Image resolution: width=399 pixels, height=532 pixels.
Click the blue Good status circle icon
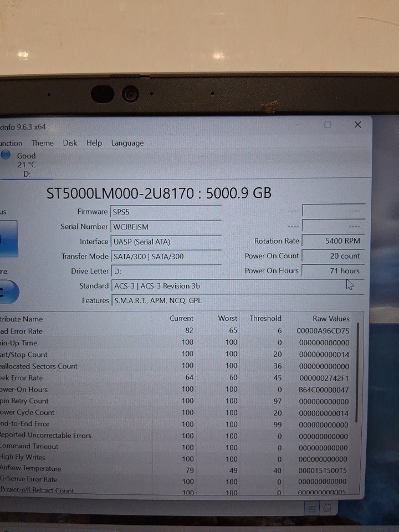click(x=6, y=155)
